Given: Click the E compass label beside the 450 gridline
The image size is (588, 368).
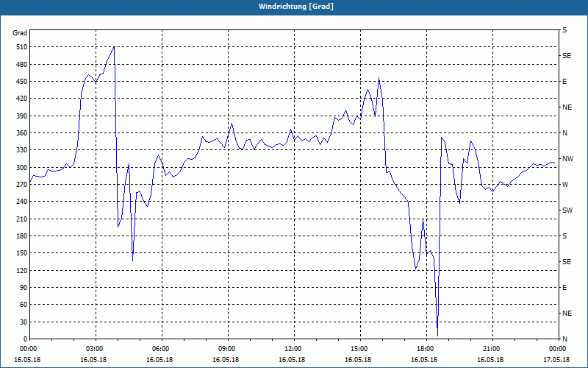Looking at the screenshot, I should [564, 82].
